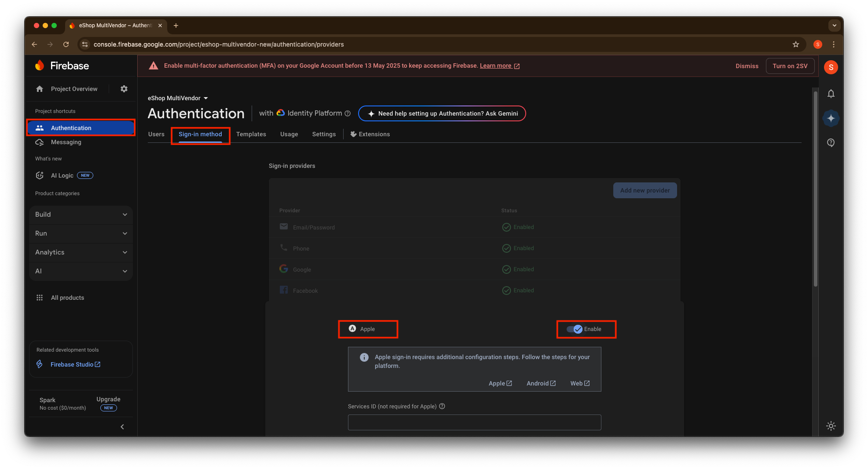Click the Messaging cloud icon
868x469 pixels.
coord(40,142)
